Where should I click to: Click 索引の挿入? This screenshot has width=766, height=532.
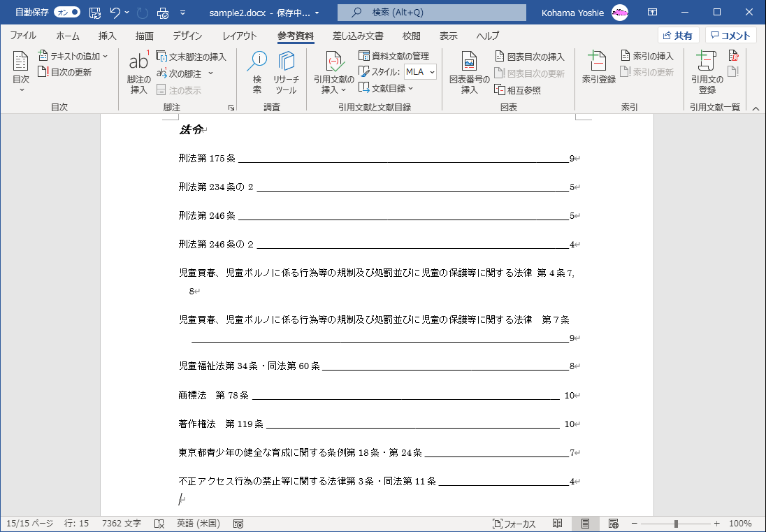[x=646, y=56]
